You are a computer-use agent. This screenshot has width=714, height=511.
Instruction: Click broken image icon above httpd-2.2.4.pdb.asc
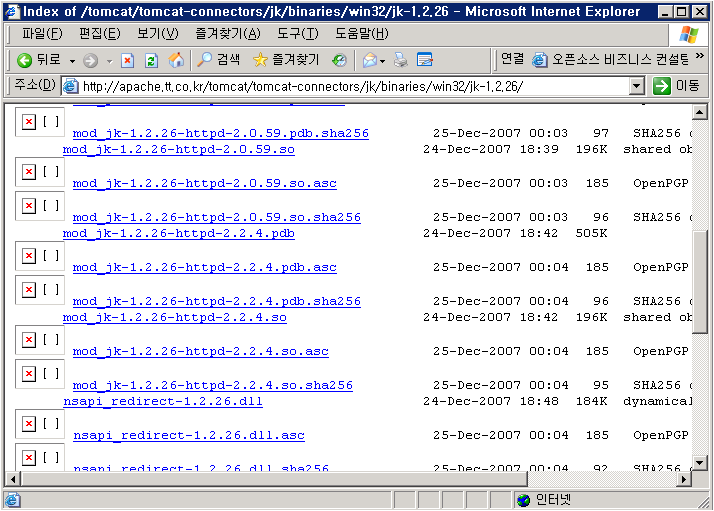pos(29,256)
